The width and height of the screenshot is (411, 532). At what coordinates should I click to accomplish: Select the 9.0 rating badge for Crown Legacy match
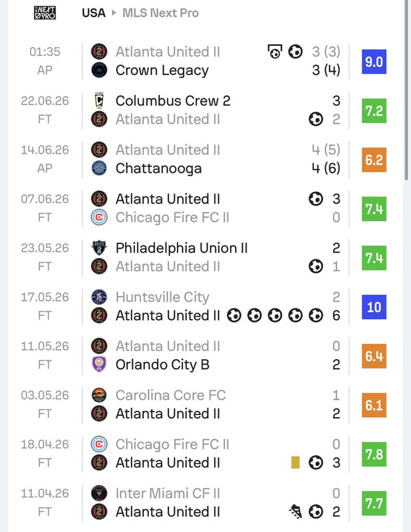coord(374,62)
